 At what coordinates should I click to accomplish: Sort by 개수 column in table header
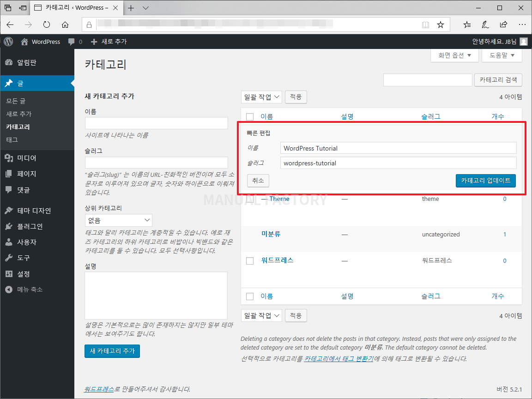(498, 116)
